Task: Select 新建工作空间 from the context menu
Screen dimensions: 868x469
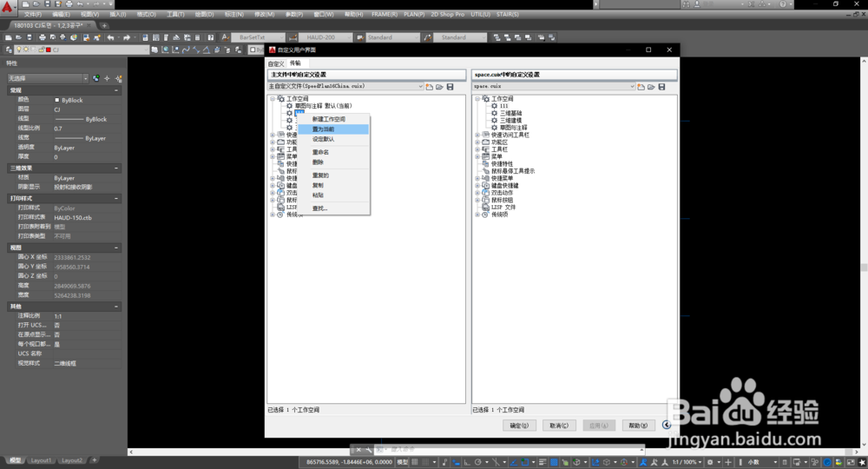Action: pos(333,119)
